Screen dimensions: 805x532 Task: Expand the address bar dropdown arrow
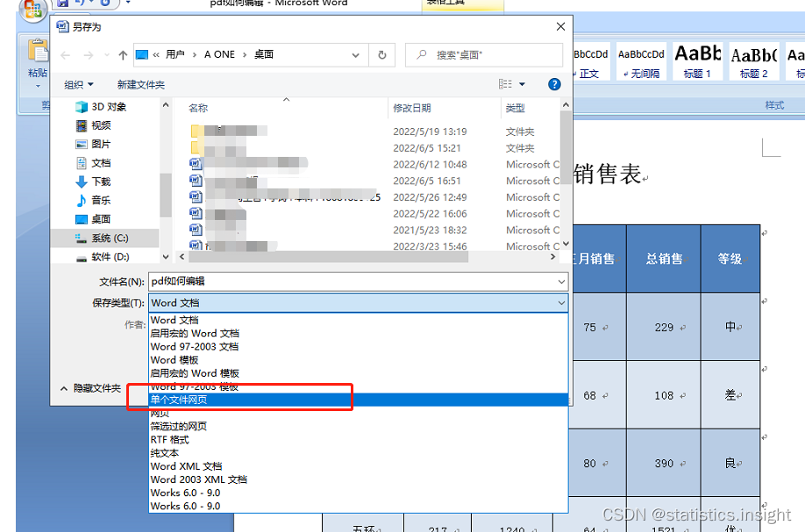(x=354, y=53)
